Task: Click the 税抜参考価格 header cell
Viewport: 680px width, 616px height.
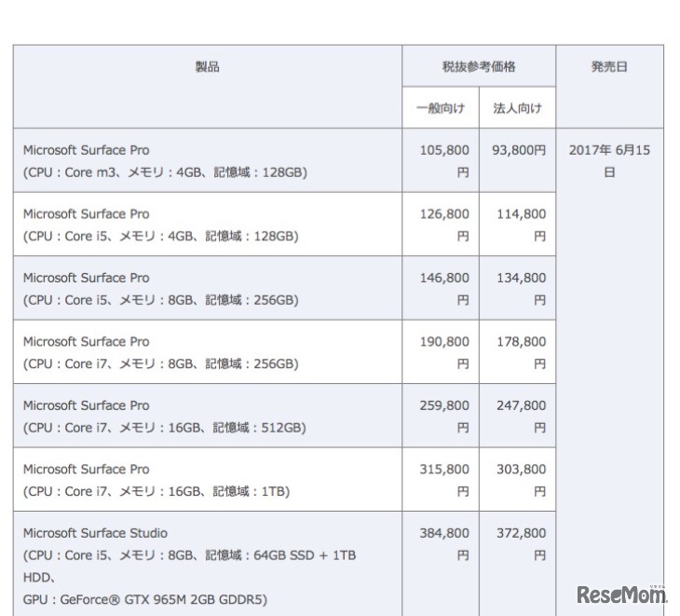Action: (x=479, y=67)
